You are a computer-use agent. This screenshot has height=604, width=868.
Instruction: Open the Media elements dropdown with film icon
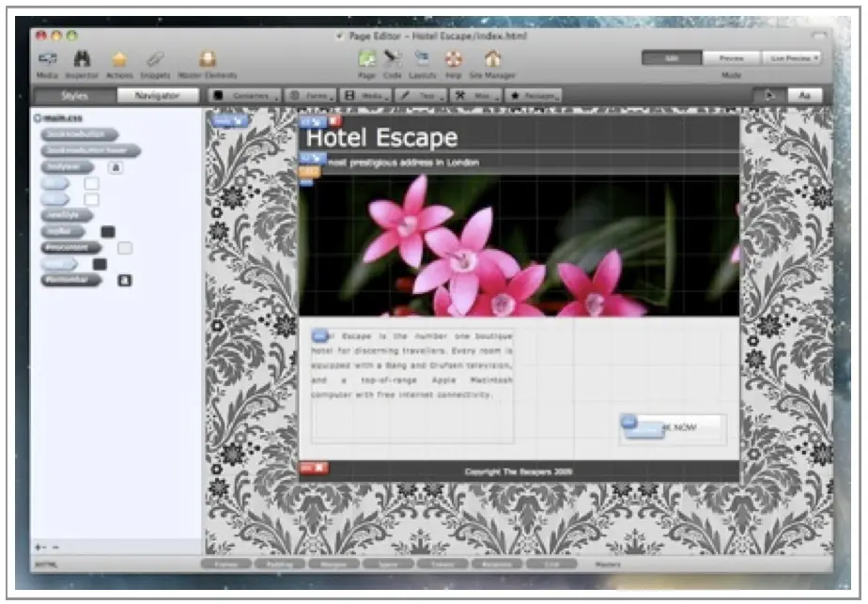coord(365,96)
